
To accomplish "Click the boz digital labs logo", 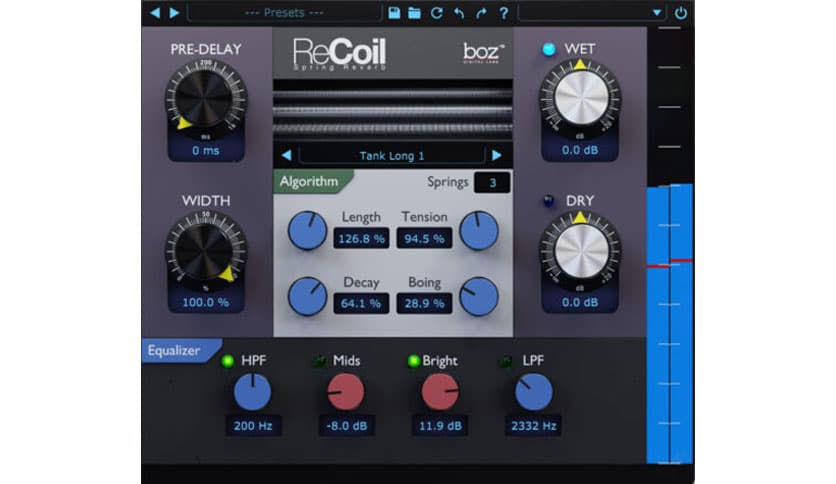I will tap(483, 53).
